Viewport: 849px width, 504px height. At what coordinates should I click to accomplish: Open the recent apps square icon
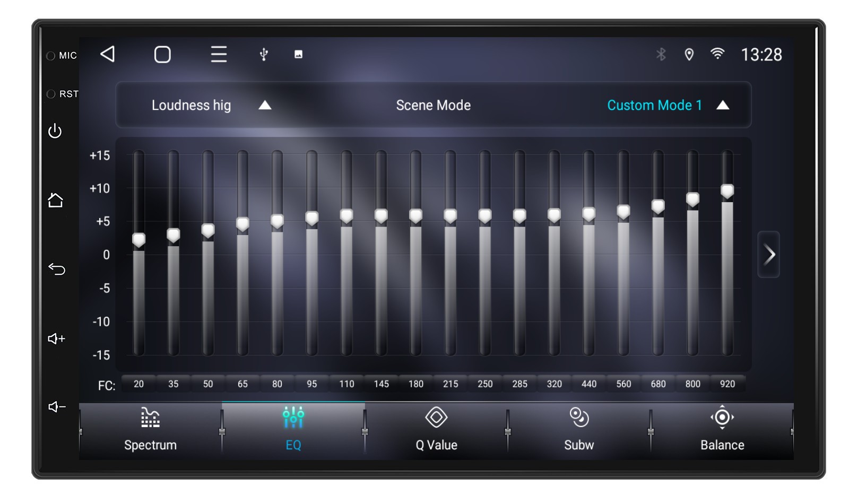click(x=163, y=54)
